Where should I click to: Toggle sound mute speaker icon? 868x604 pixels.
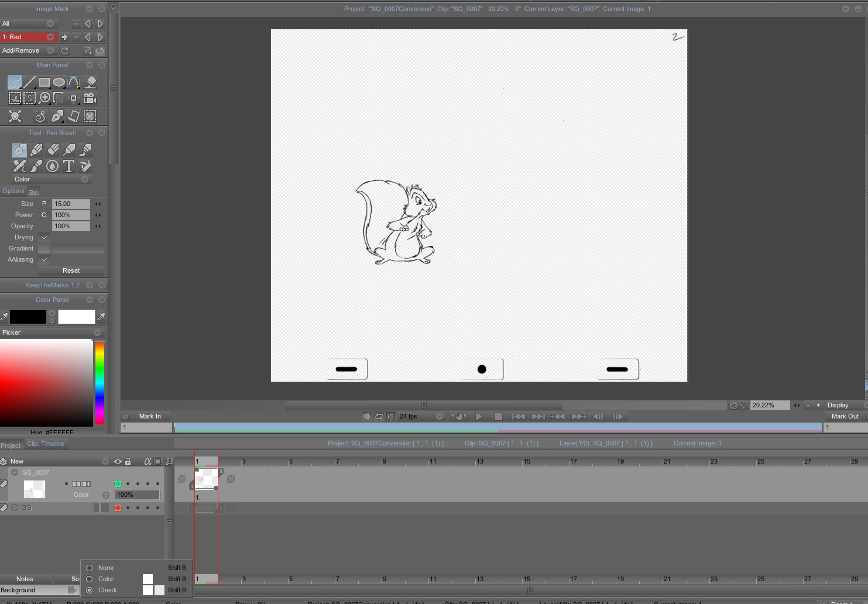tap(366, 416)
